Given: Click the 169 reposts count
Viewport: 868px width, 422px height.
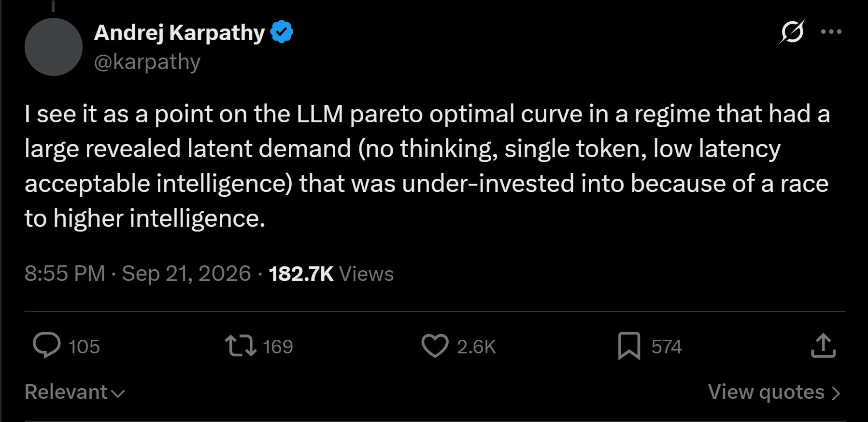Looking at the screenshot, I should 278,347.
